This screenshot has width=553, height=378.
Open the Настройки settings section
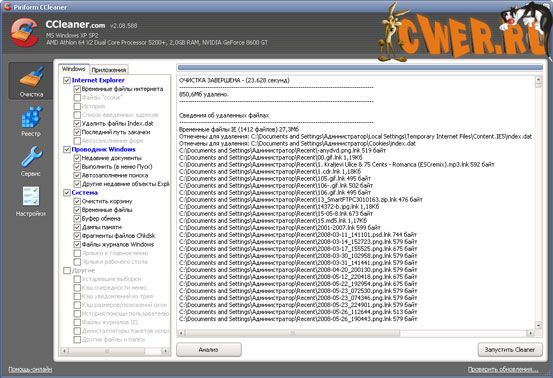click(31, 202)
